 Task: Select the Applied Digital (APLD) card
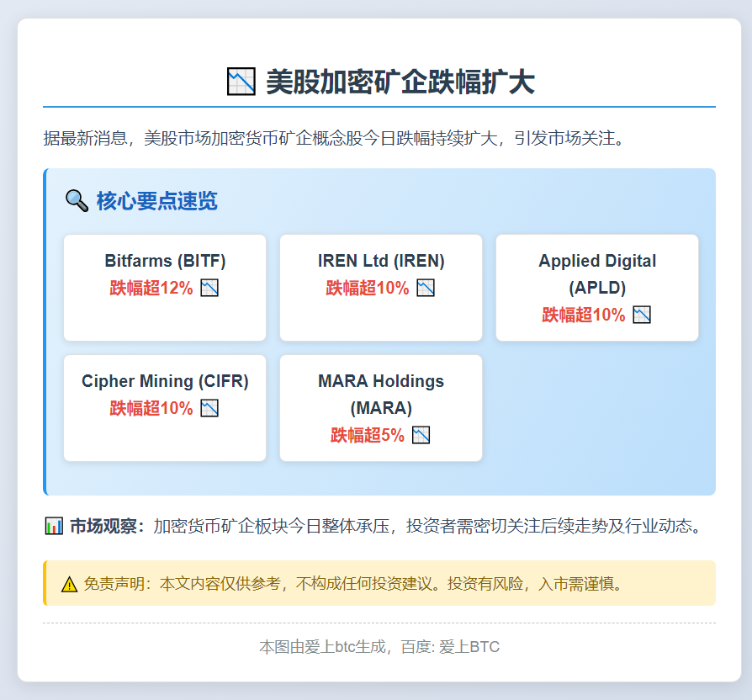point(596,287)
